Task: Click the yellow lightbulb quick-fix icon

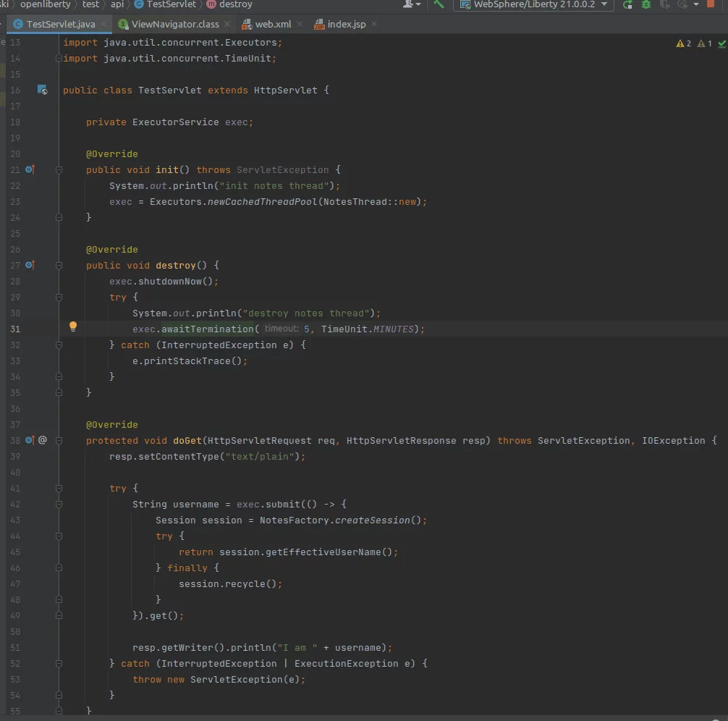Action: [72, 326]
